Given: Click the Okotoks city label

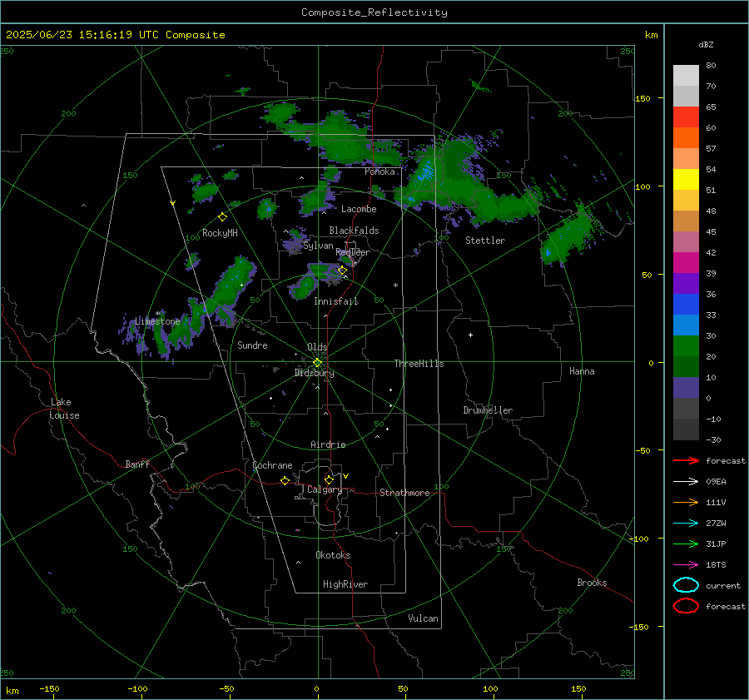Looking at the screenshot, I should [333, 555].
